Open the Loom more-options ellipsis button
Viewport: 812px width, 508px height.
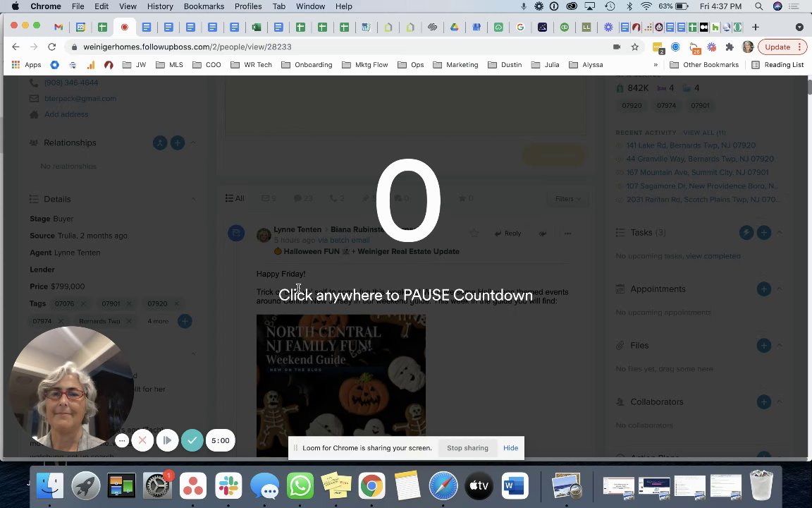click(x=122, y=440)
